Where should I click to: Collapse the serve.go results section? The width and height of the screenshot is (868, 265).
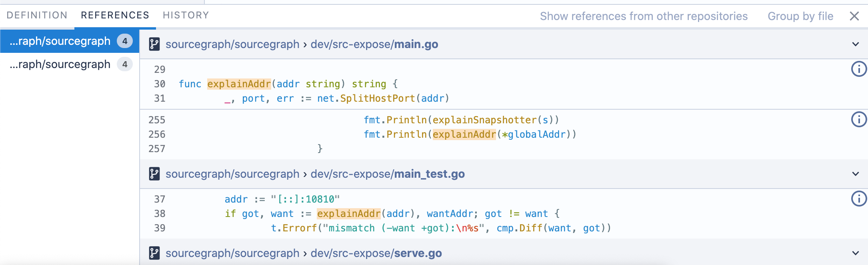point(856,253)
